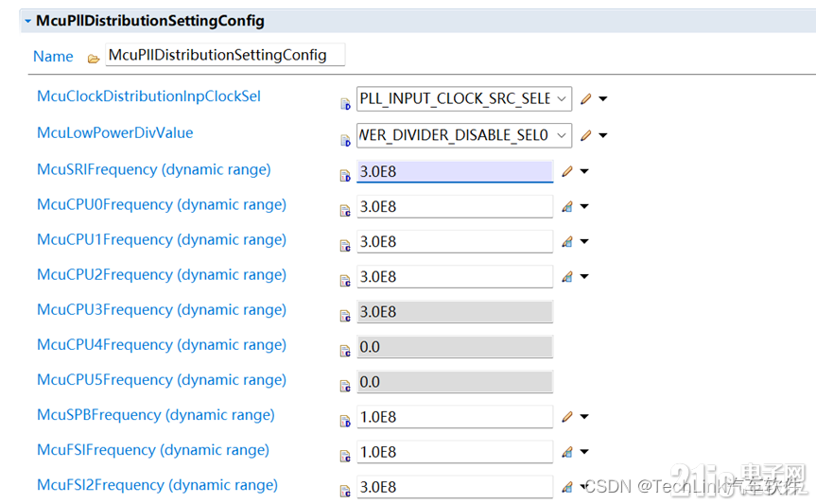Screen dimensions: 816x504
Task: Click calculated-value icon for McuCPU1Frequency
Action: 566,241
